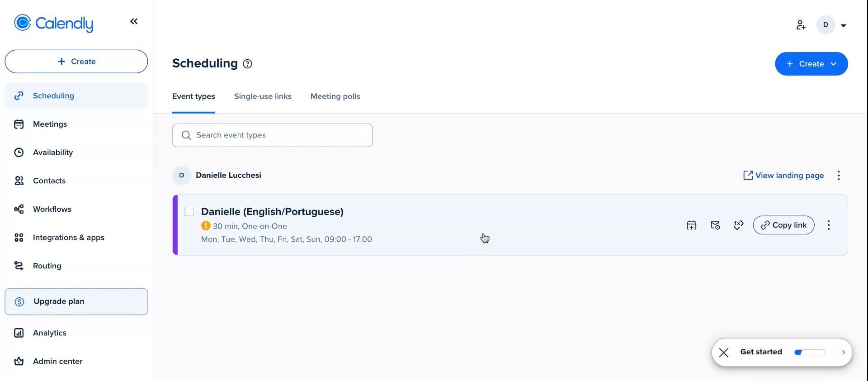Open Contacts in the sidebar
Screen dimensions: 868x381
point(76,181)
